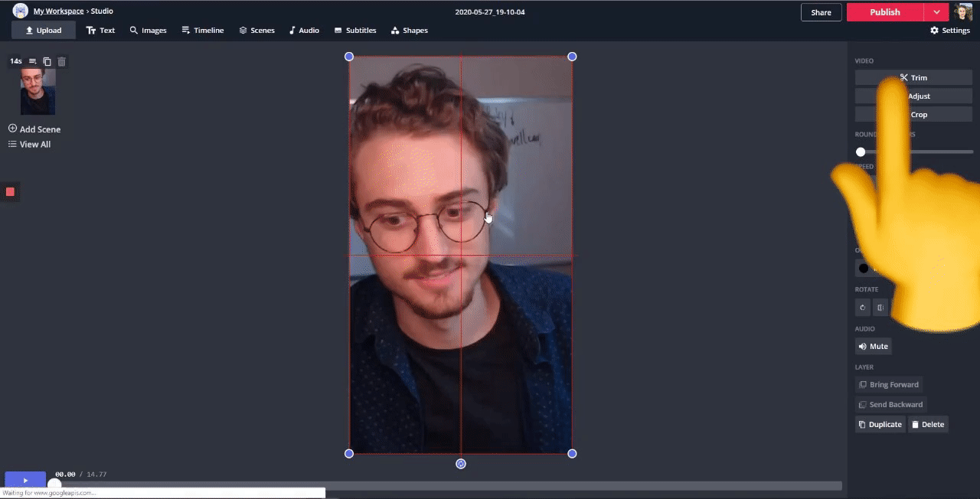Pick the black background color swatch
Viewport: 980px width, 499px height.
pos(864,268)
